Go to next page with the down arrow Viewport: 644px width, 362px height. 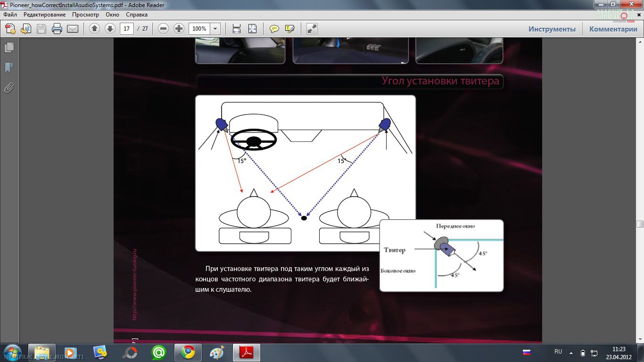[110, 29]
